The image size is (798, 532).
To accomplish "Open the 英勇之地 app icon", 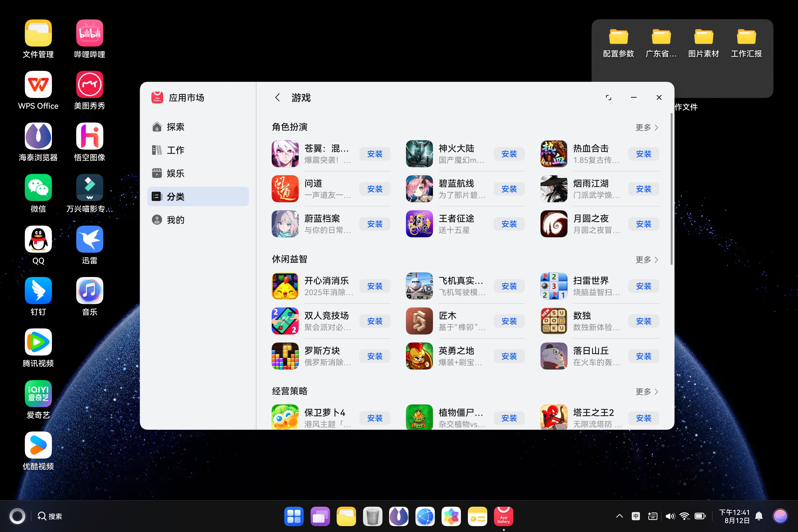I will click(419, 356).
